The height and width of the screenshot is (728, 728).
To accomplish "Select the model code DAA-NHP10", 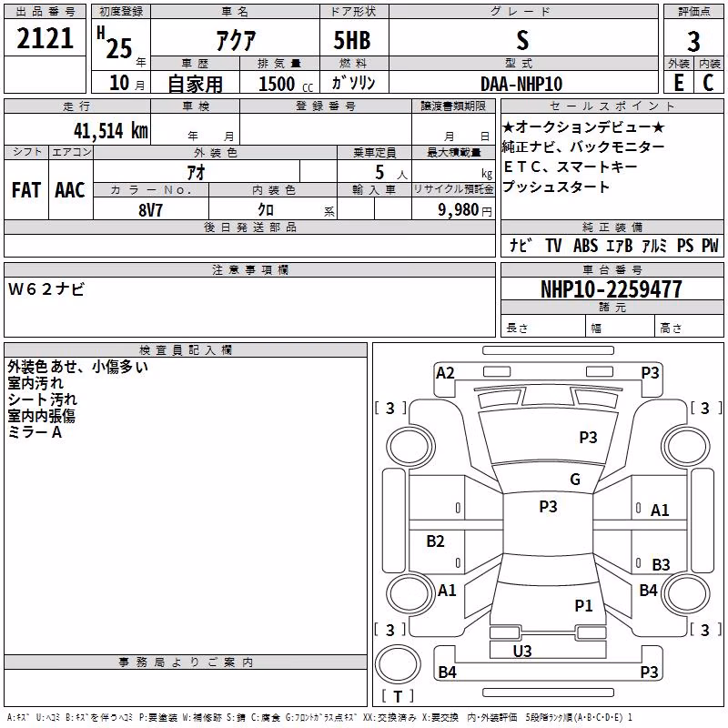I will pyautogui.click(x=521, y=84).
